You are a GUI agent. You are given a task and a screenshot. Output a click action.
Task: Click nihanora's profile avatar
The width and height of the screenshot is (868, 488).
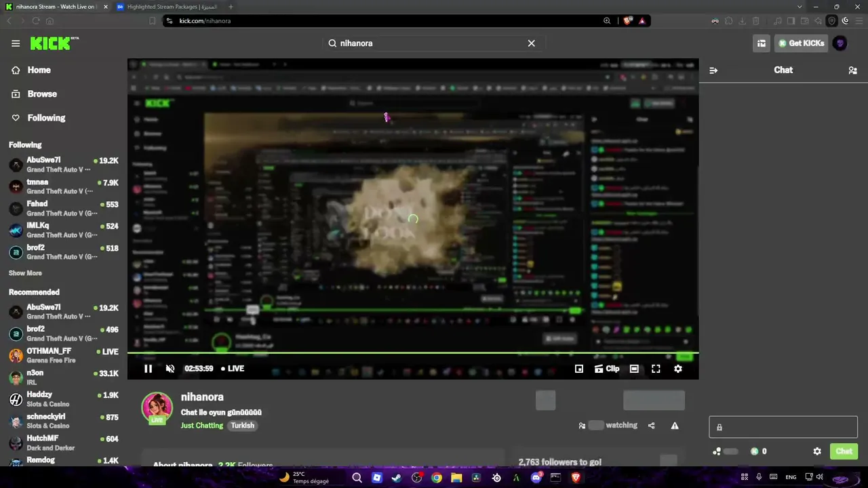click(x=157, y=408)
